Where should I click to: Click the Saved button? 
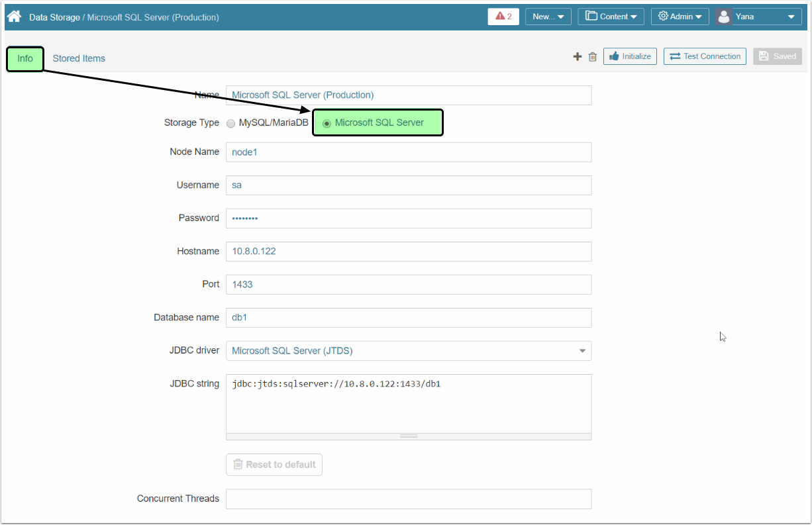click(778, 56)
